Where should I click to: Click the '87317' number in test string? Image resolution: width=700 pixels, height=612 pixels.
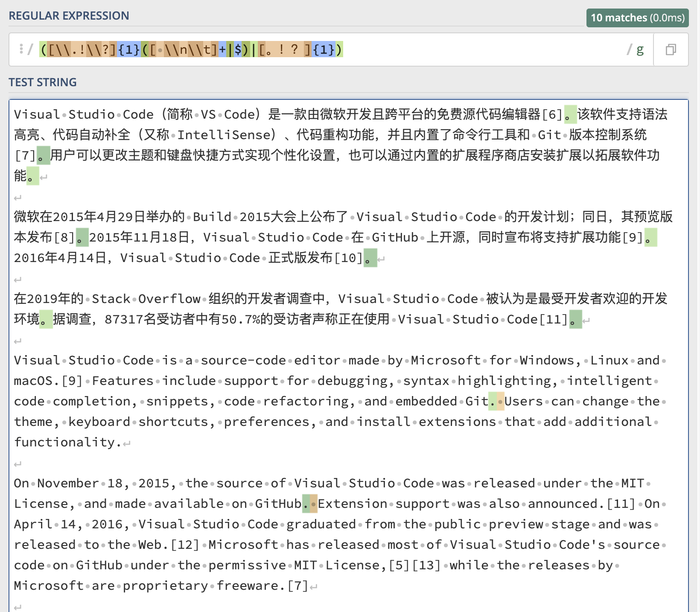[124, 319]
